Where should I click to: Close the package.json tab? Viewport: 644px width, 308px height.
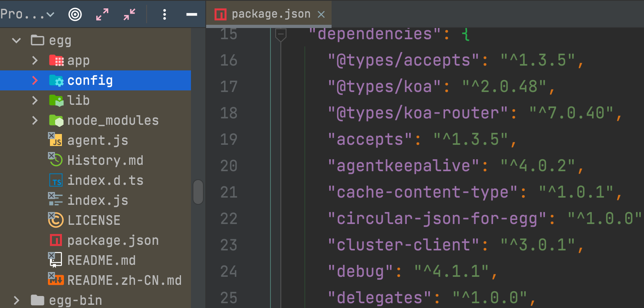(321, 15)
